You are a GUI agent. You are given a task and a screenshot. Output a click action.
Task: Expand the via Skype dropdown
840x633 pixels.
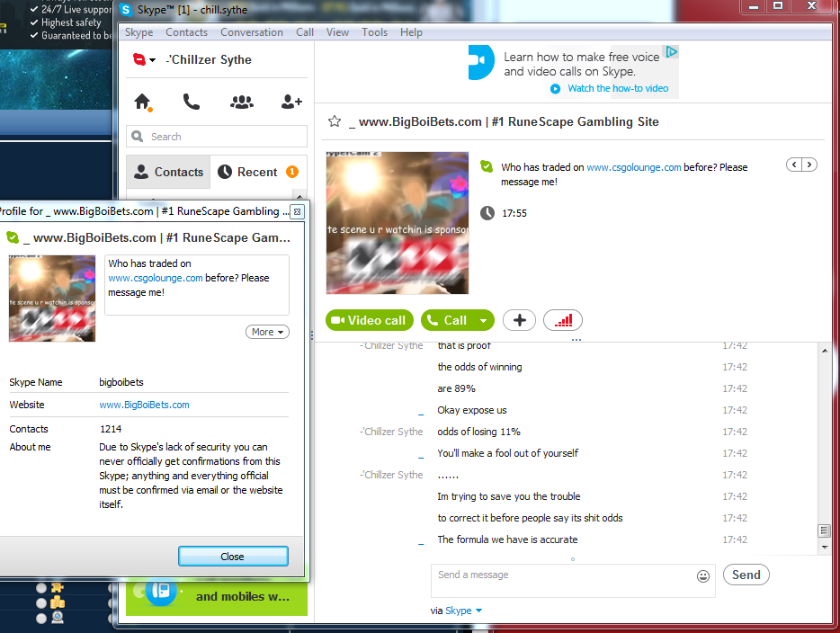[478, 611]
